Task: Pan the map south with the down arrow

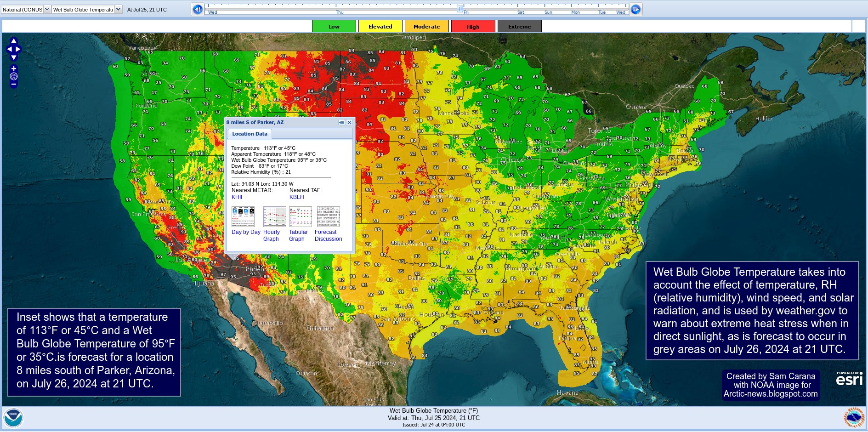Action: click(x=14, y=57)
